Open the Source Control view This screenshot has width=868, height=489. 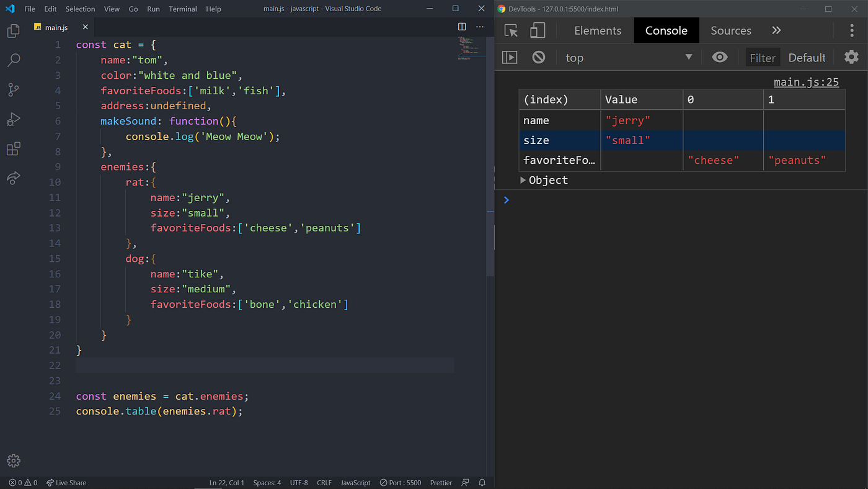13,89
